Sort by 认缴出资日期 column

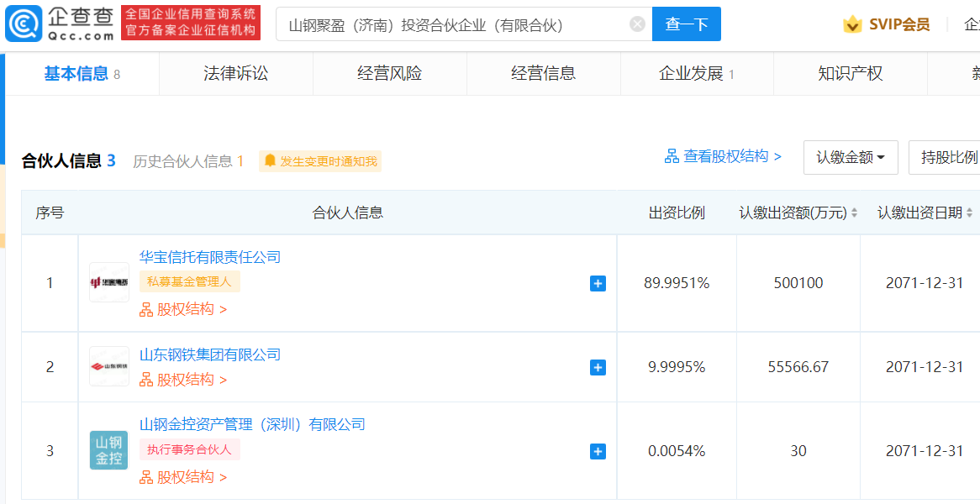(x=925, y=213)
